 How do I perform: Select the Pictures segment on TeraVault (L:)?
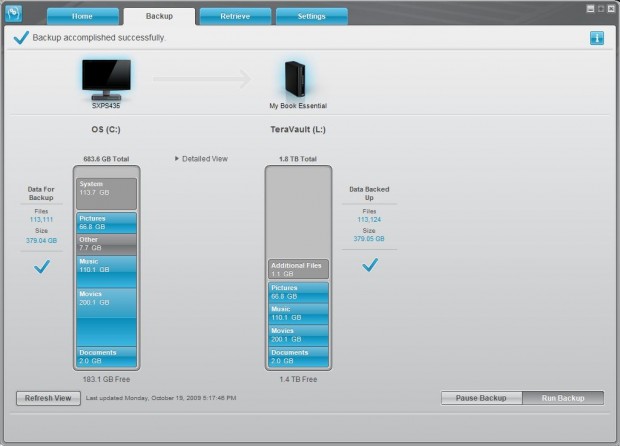[x=299, y=293]
